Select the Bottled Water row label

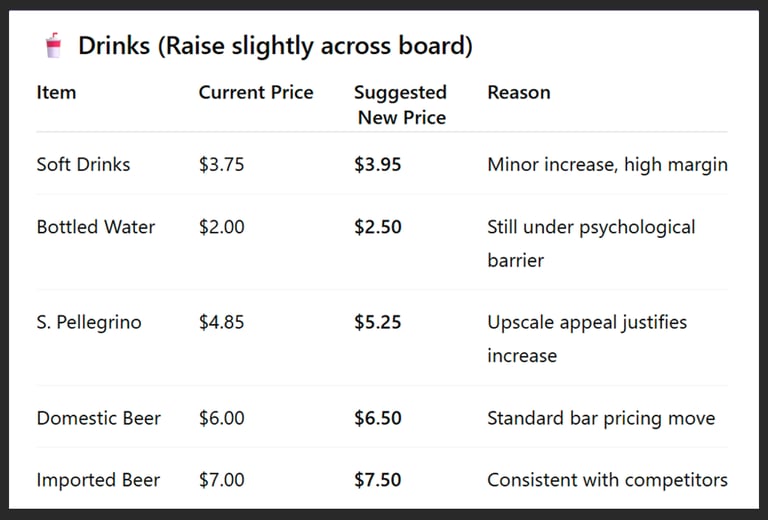[x=96, y=227]
